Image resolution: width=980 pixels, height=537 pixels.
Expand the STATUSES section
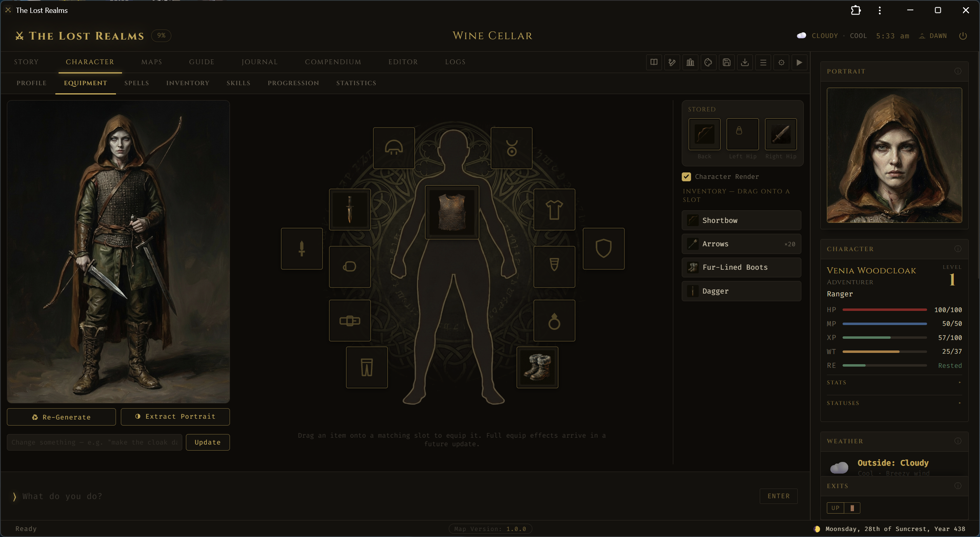pos(894,403)
